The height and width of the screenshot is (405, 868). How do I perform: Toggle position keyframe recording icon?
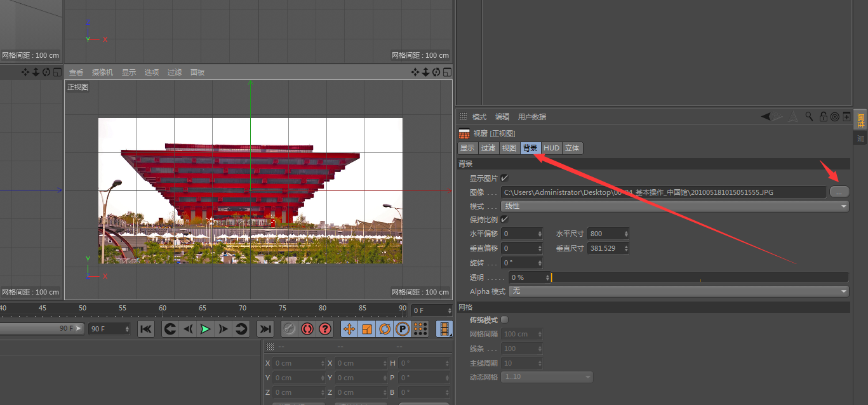click(349, 329)
